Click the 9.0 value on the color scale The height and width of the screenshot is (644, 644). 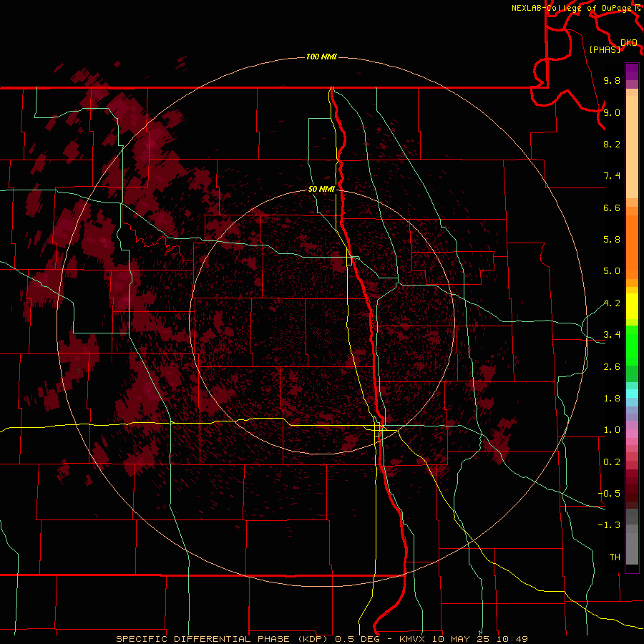[612, 112]
